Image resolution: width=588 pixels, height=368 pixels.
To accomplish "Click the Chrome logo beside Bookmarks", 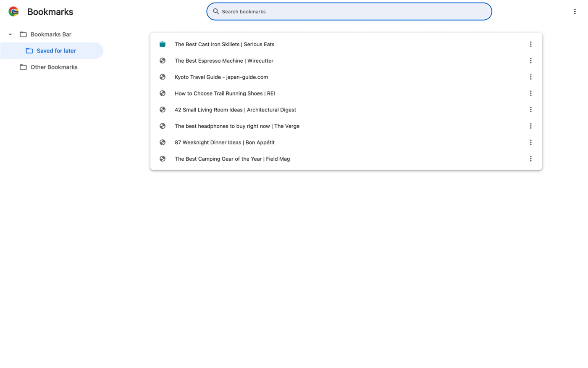I will pos(13,12).
